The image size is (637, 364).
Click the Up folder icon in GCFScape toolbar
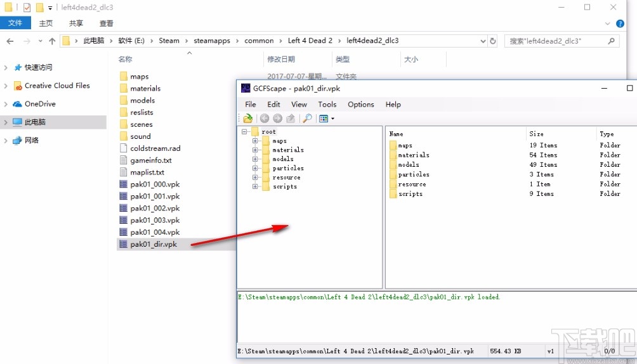coord(291,118)
